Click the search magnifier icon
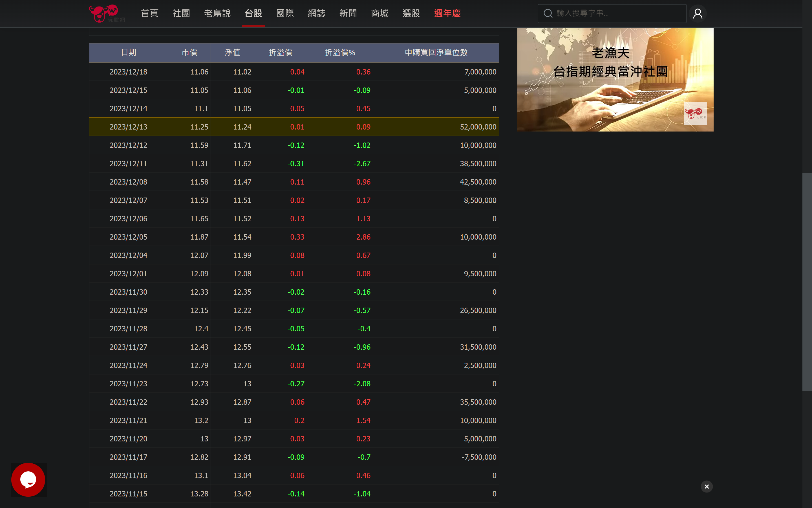This screenshot has height=508, width=812. 548,14
